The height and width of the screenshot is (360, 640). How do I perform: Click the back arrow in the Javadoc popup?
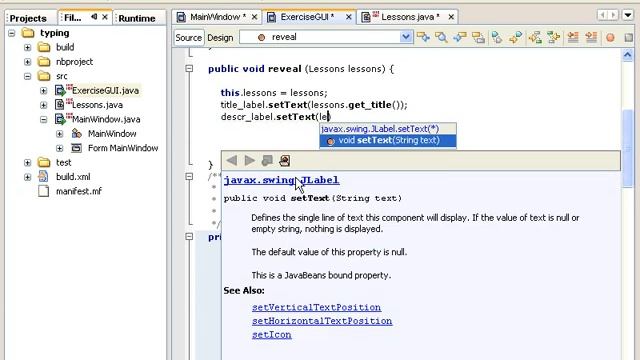[232, 160]
